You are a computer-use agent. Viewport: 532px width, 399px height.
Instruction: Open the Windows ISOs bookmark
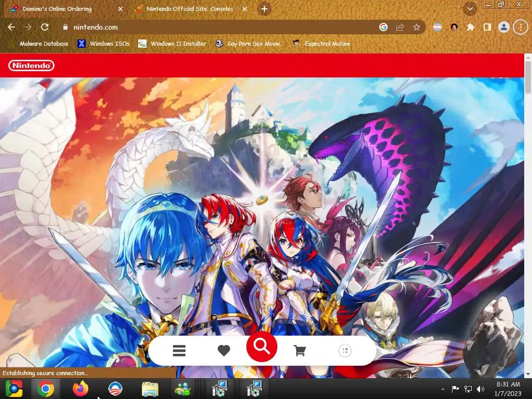tap(103, 44)
